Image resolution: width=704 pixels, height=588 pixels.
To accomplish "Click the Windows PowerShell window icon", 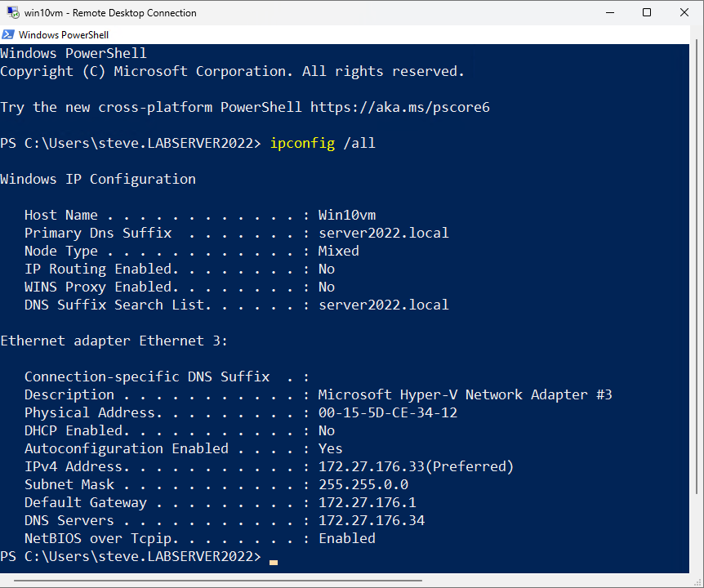I will coord(8,35).
